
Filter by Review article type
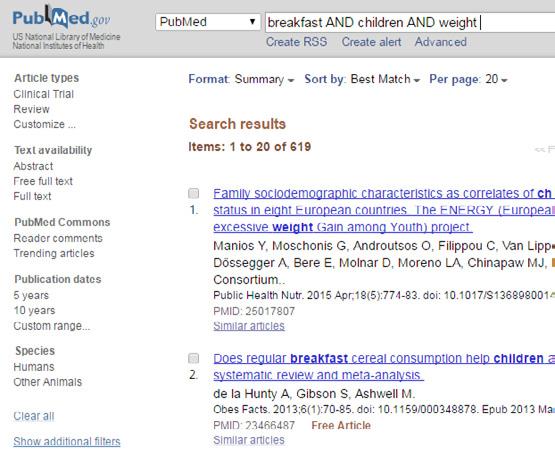point(31,109)
